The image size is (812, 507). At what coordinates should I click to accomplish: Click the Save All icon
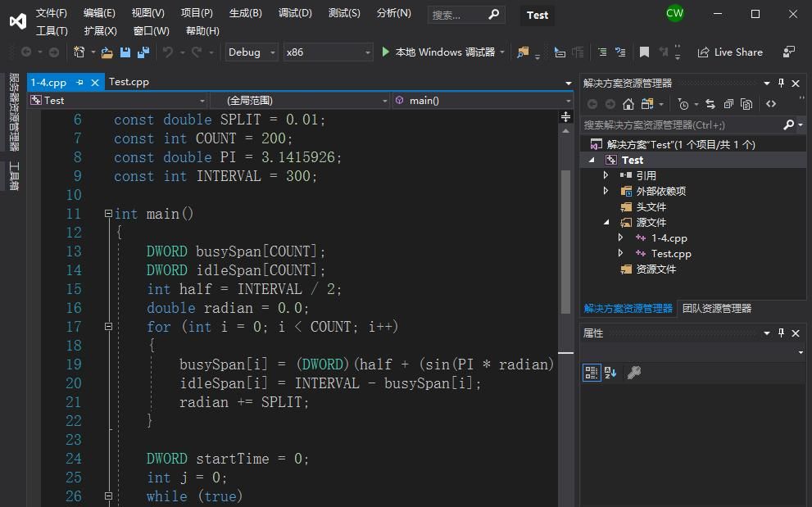click(143, 52)
